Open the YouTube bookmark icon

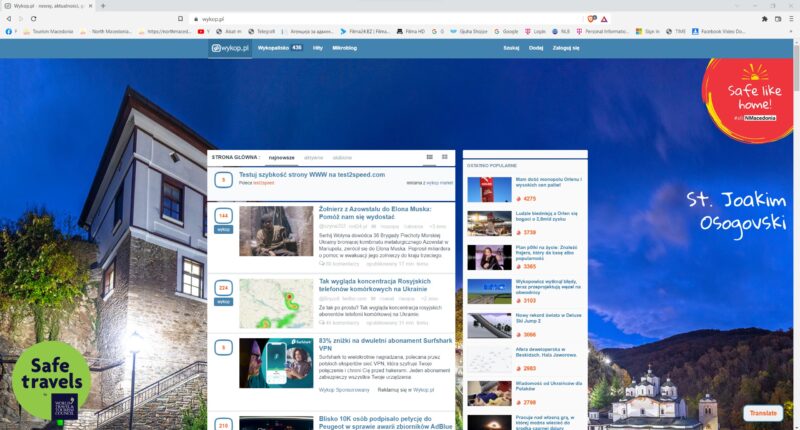tap(201, 31)
